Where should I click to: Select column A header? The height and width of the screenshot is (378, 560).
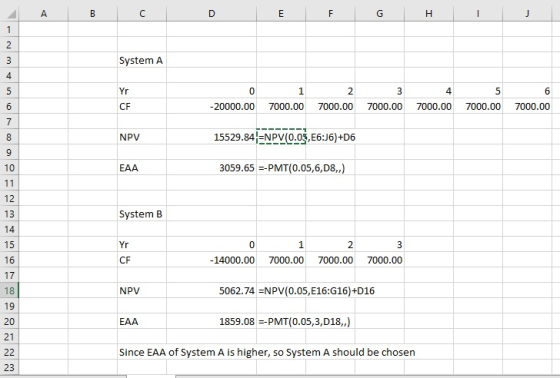[x=44, y=14]
